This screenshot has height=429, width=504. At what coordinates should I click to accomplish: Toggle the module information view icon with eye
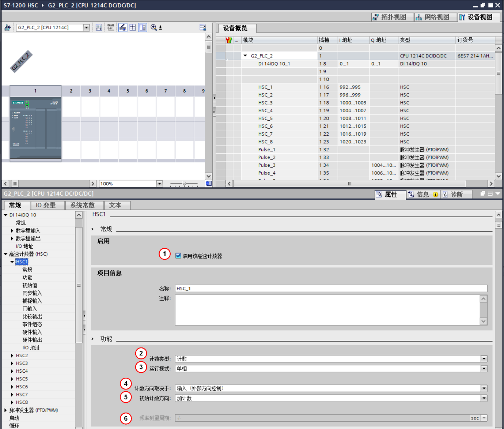coord(123,27)
